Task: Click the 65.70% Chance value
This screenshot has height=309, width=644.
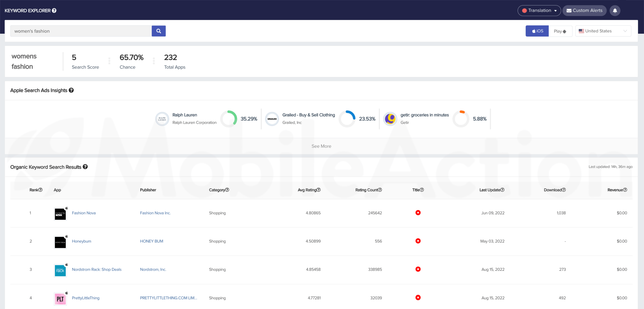Action: point(131,57)
